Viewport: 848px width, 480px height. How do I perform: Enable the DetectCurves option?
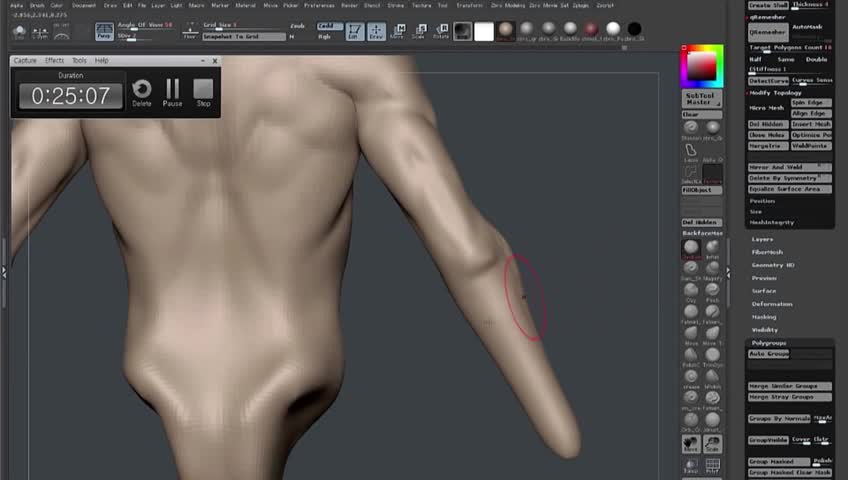[768, 81]
